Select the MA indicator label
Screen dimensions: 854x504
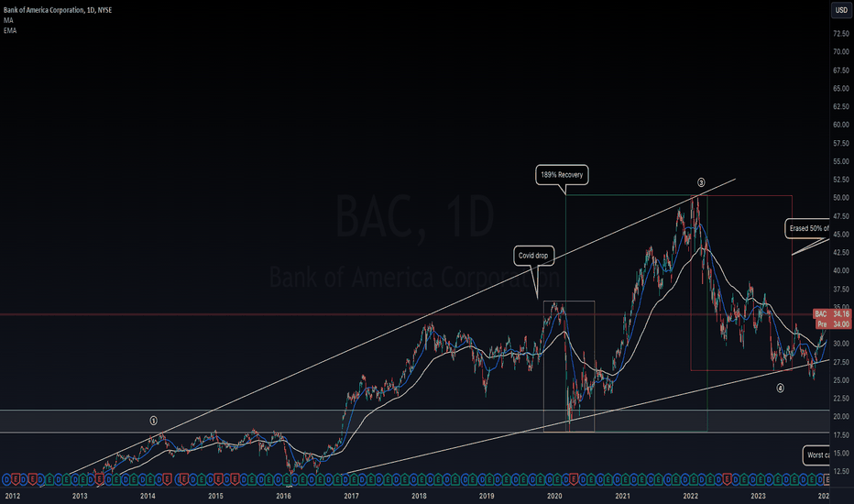click(8, 20)
